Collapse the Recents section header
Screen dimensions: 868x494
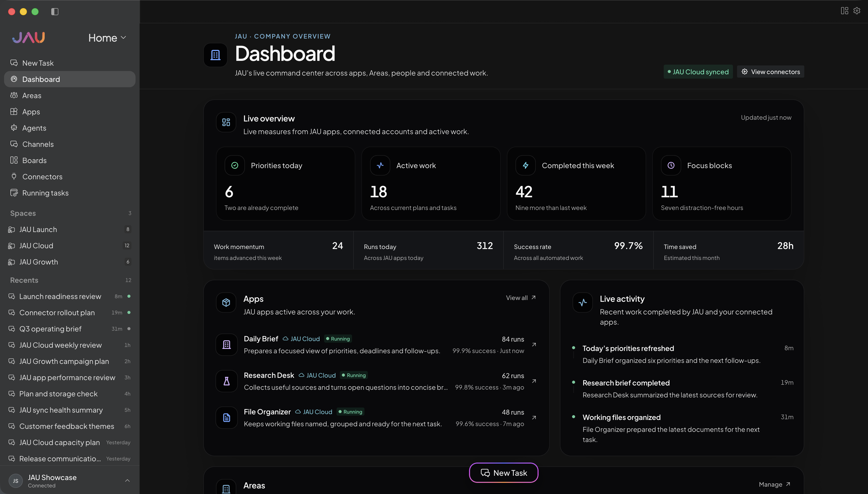(x=70, y=280)
